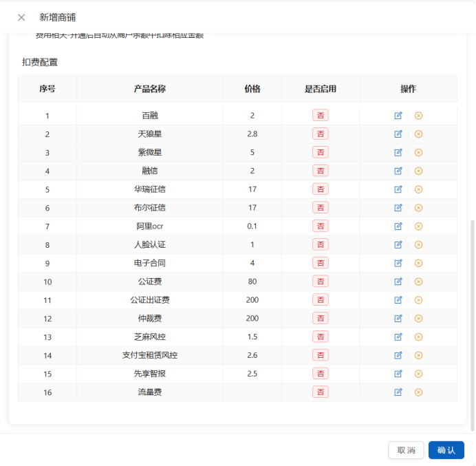Screen dimensions: 476x466
Task: Click the 否 enabled tag for 华瑞征信
Action: point(321,189)
